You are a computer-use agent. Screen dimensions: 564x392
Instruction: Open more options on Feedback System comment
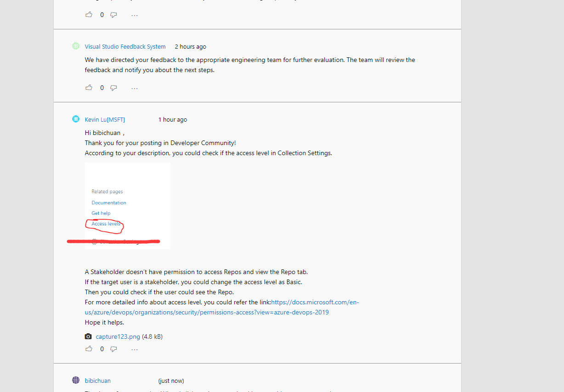(x=135, y=88)
